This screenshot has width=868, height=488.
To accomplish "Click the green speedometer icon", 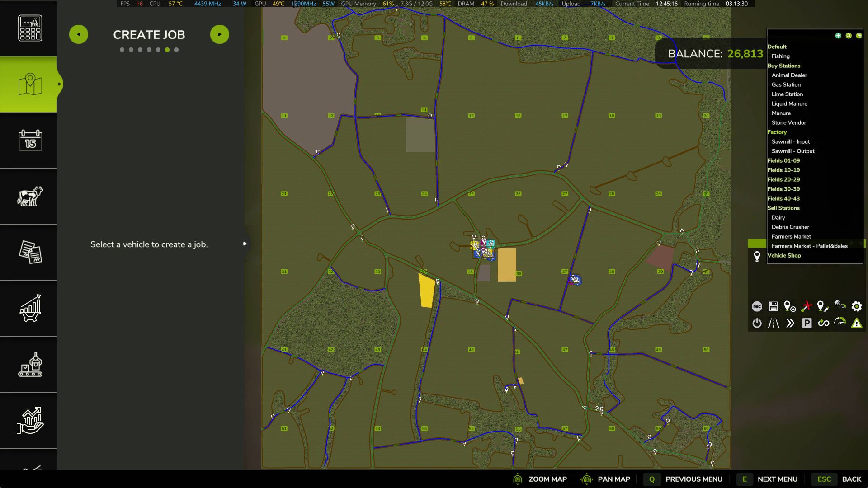I will 840,322.
